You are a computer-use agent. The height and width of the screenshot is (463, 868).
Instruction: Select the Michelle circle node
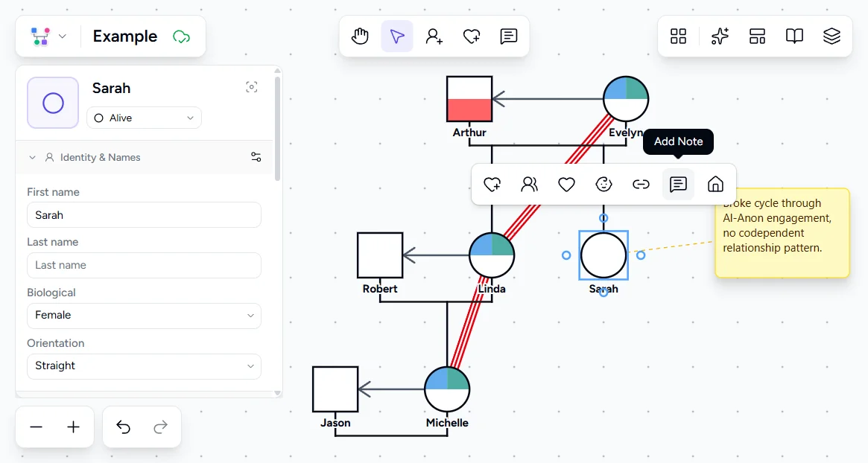tap(447, 389)
